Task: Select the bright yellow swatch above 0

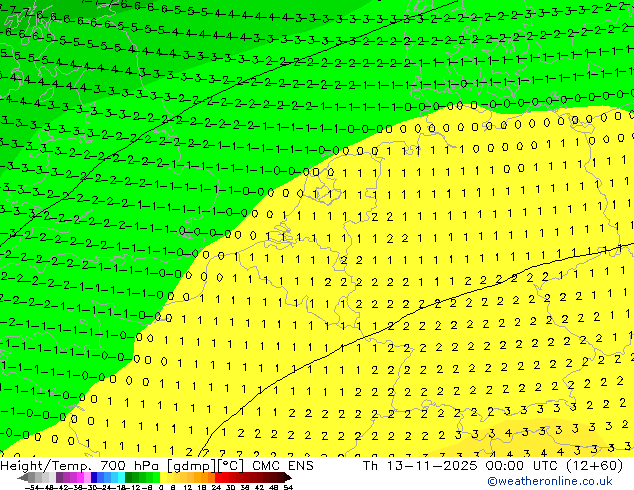Action: coord(164,477)
